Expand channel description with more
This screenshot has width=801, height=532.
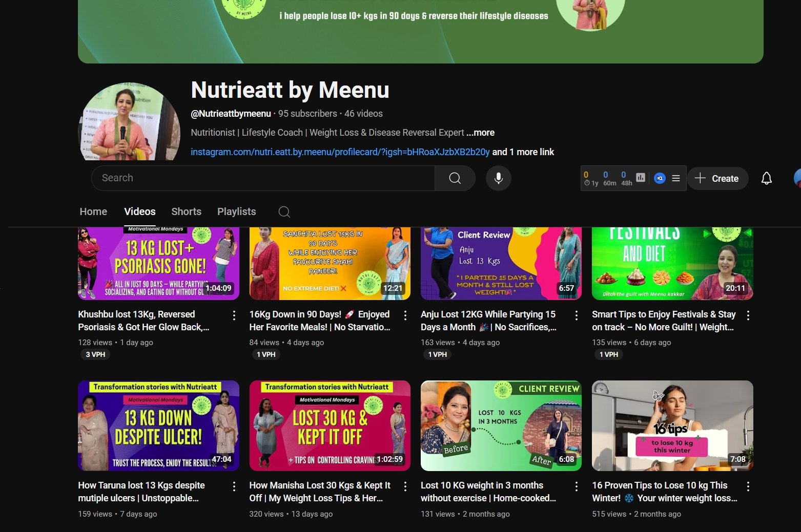coord(480,133)
